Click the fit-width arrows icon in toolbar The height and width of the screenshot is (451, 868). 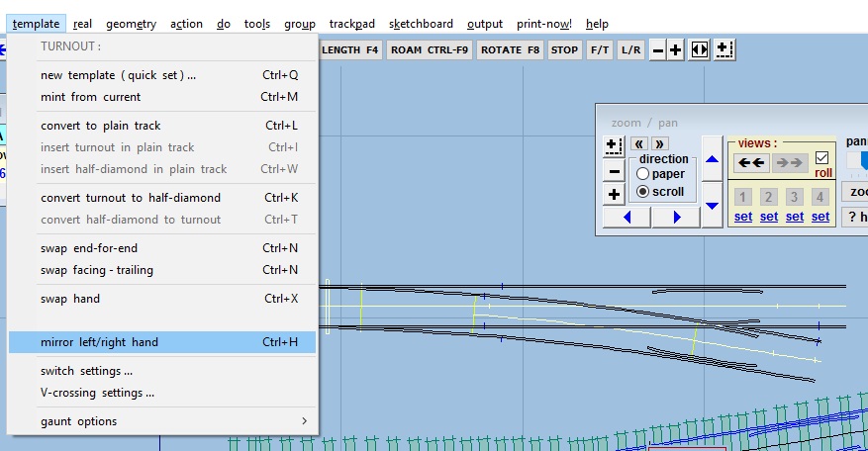coord(700,50)
